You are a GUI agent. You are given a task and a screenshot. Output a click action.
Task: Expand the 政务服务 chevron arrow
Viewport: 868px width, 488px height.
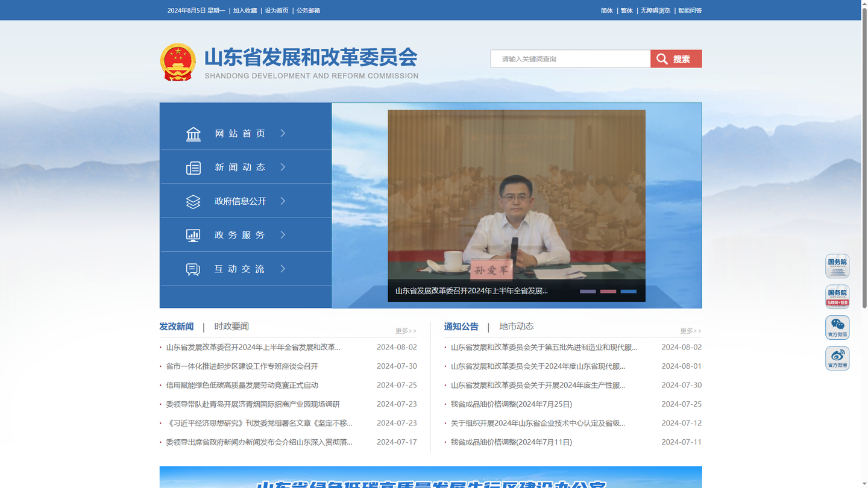click(x=283, y=234)
